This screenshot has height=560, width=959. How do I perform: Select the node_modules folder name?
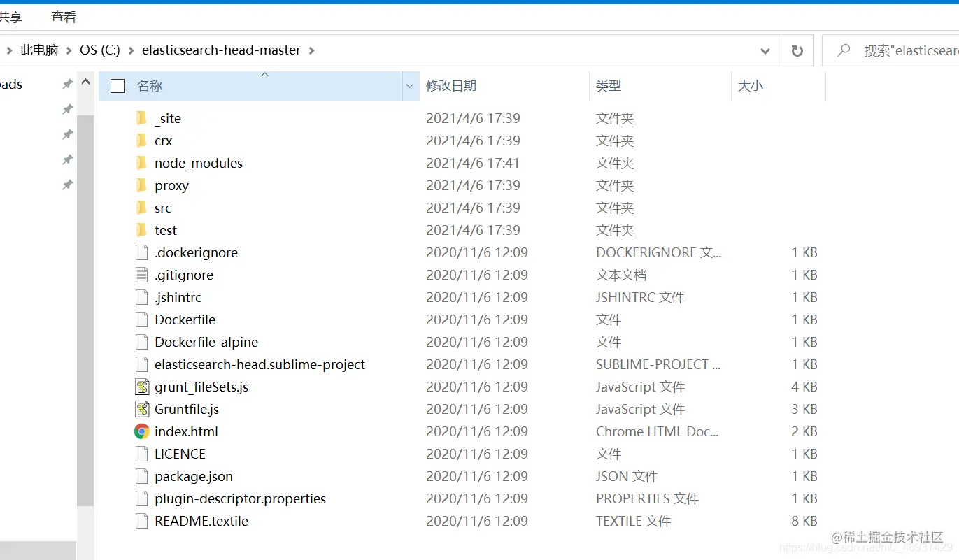[x=199, y=163]
